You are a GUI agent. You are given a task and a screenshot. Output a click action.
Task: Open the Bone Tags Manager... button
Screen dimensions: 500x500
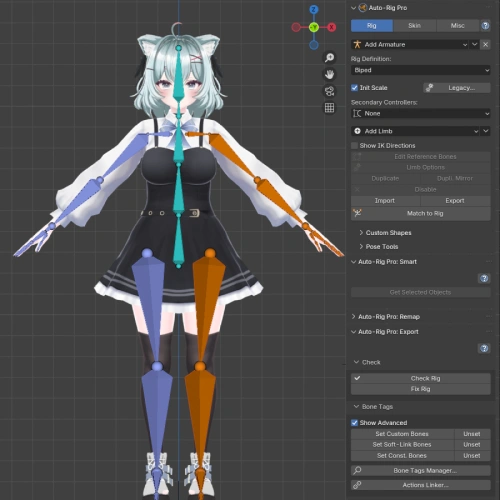pyautogui.click(x=421, y=471)
